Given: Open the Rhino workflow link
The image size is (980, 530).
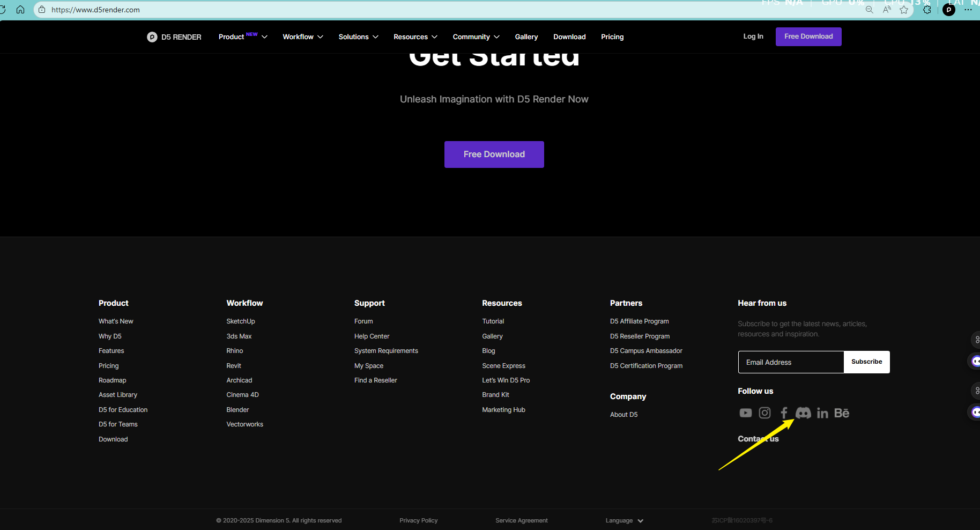Looking at the screenshot, I should [235, 351].
